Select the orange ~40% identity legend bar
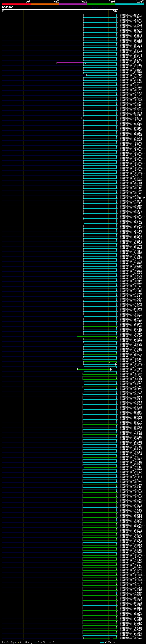The image size is (146, 644). [45, 4]
